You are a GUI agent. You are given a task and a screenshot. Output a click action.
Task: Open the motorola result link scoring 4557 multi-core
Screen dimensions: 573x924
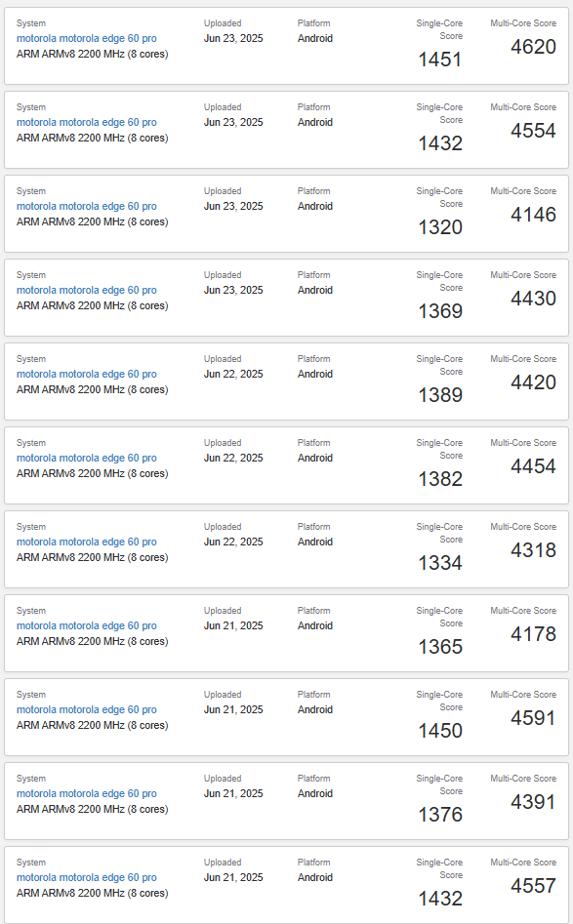coord(87,877)
